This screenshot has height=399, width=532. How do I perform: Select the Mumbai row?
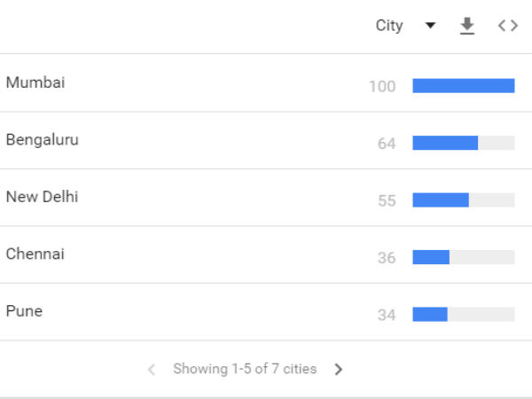[x=35, y=82]
